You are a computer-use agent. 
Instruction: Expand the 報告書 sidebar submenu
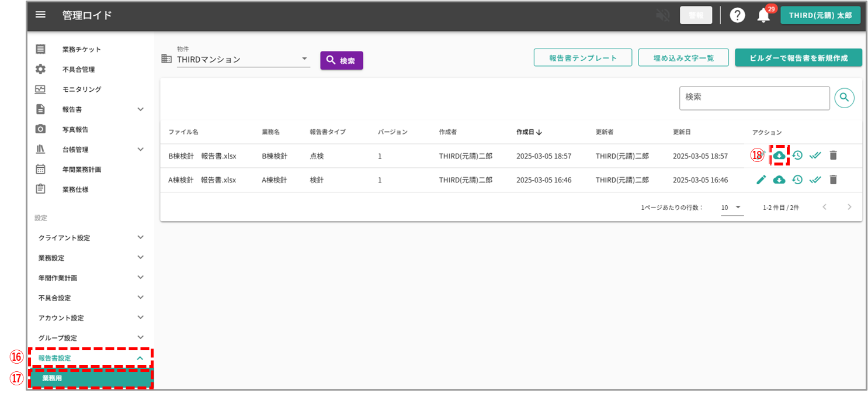click(140, 109)
